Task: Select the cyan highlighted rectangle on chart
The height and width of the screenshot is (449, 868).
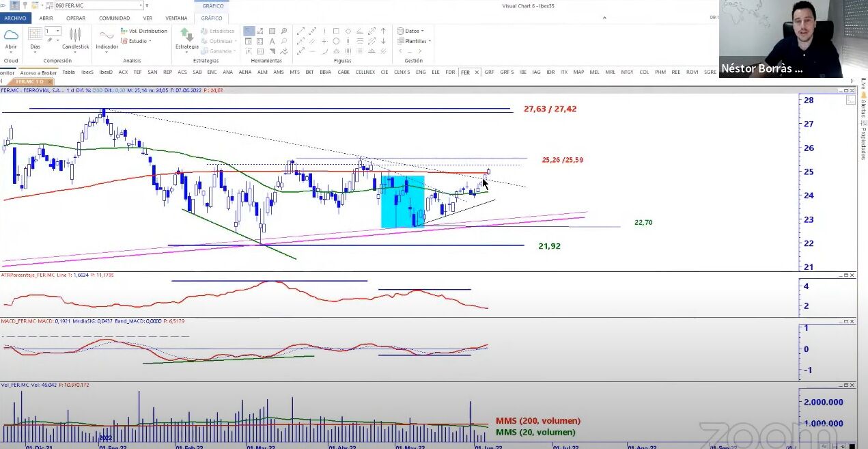Action: pyautogui.click(x=403, y=202)
